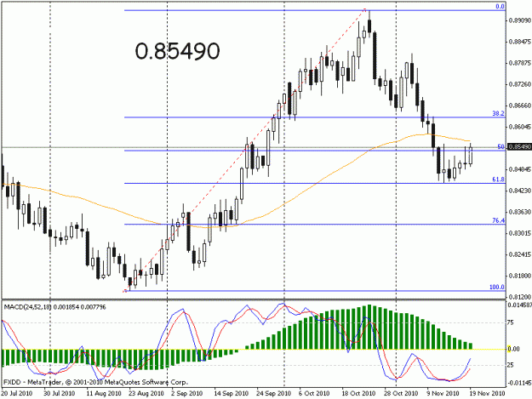Image resolution: width=532 pixels, height=399 pixels.
Task: Click the 0.88475 price axis value
Action: coord(519,42)
